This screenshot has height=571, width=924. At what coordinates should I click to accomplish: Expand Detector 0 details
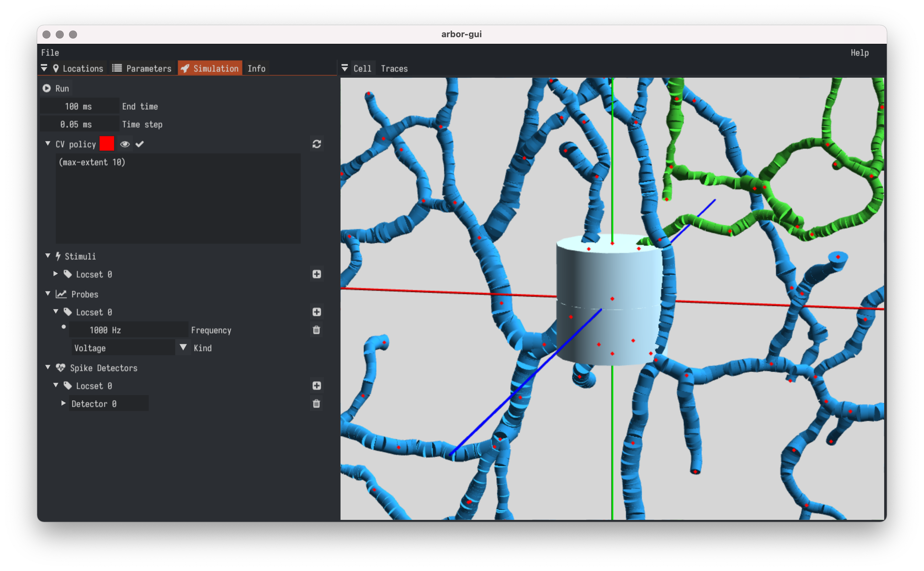63,403
